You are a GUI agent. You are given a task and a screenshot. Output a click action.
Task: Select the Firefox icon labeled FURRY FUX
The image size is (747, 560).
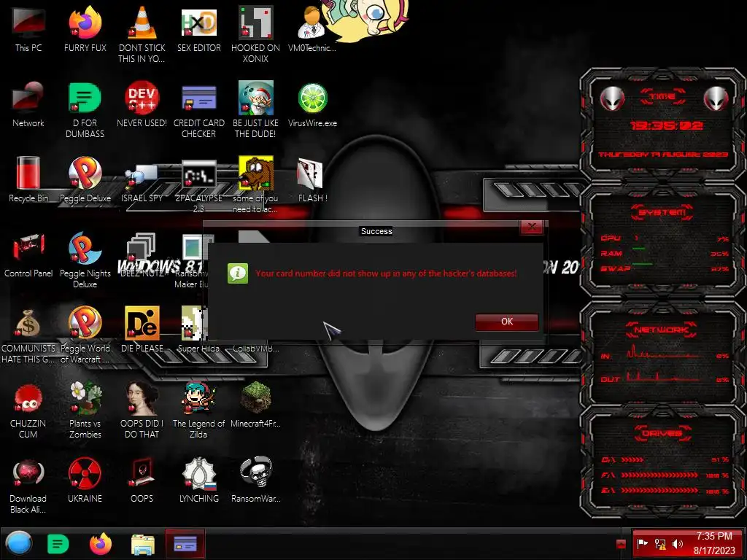85,28
